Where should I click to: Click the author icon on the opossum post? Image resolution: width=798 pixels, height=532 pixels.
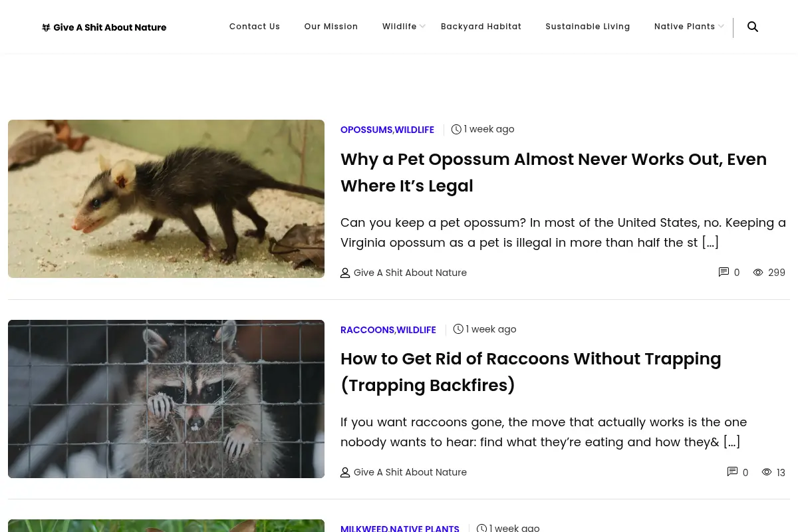[x=345, y=273]
